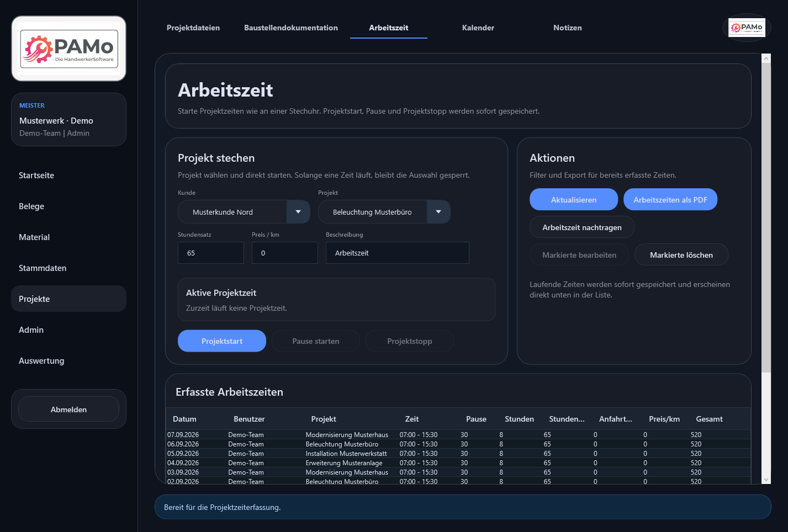Switch to the Baustellendokumentation tab
788x532 pixels.
291,28
